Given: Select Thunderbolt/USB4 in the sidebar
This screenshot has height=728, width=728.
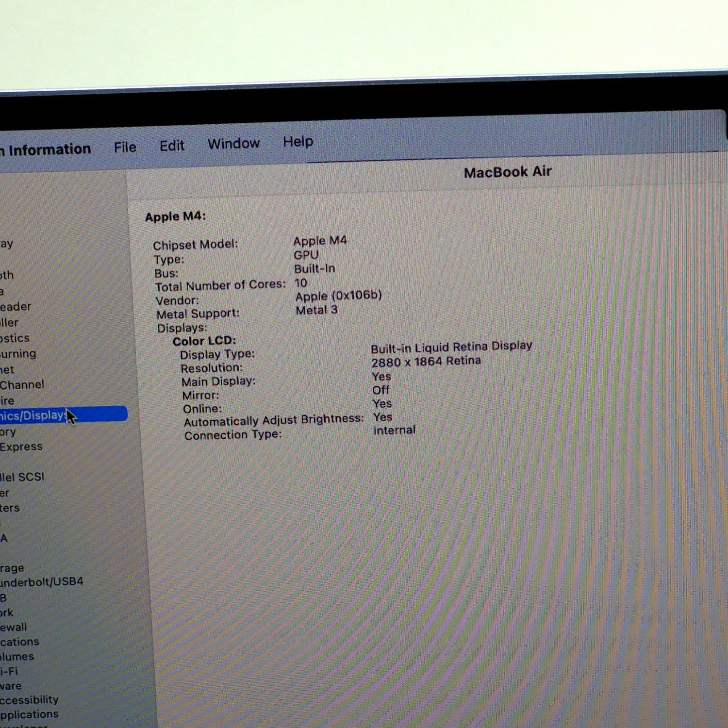Looking at the screenshot, I should [41, 581].
